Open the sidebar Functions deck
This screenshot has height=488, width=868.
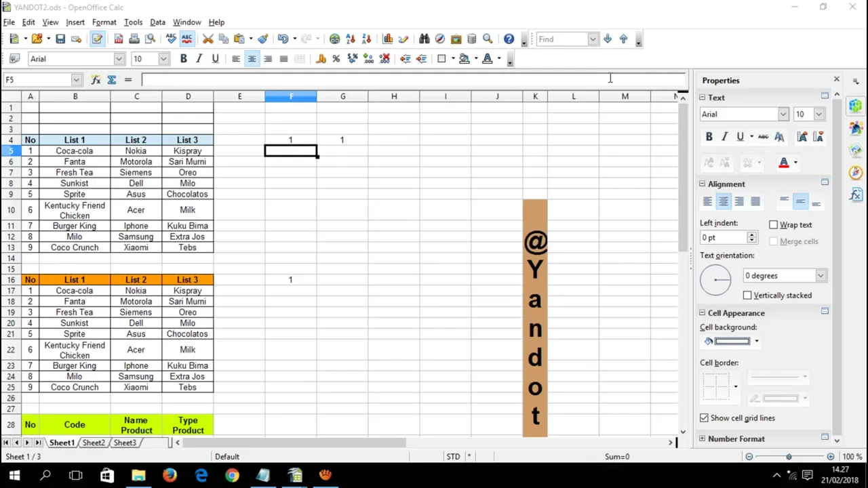[x=856, y=195]
